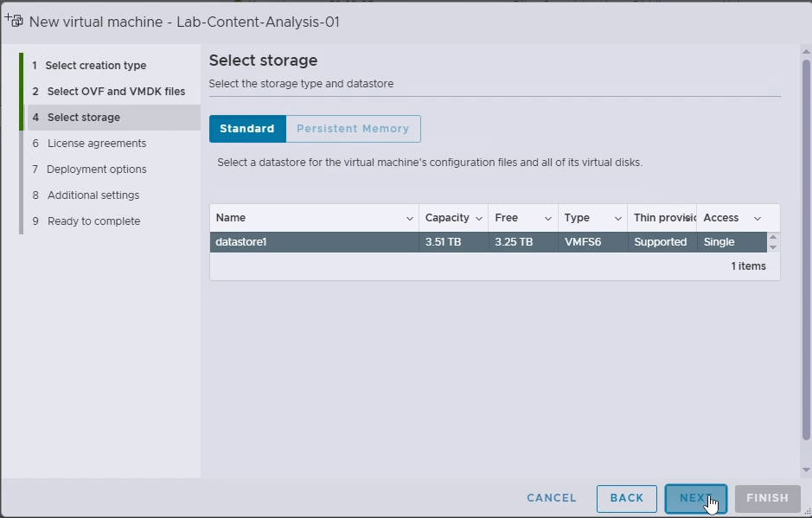Image resolution: width=812 pixels, height=518 pixels.
Task: Click the Back button
Action: point(627,498)
